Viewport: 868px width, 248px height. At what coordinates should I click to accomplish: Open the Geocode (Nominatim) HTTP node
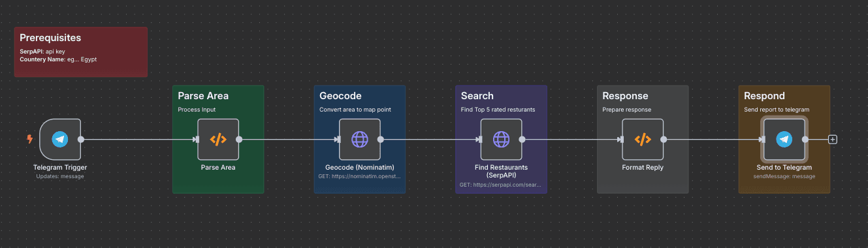[360, 139]
